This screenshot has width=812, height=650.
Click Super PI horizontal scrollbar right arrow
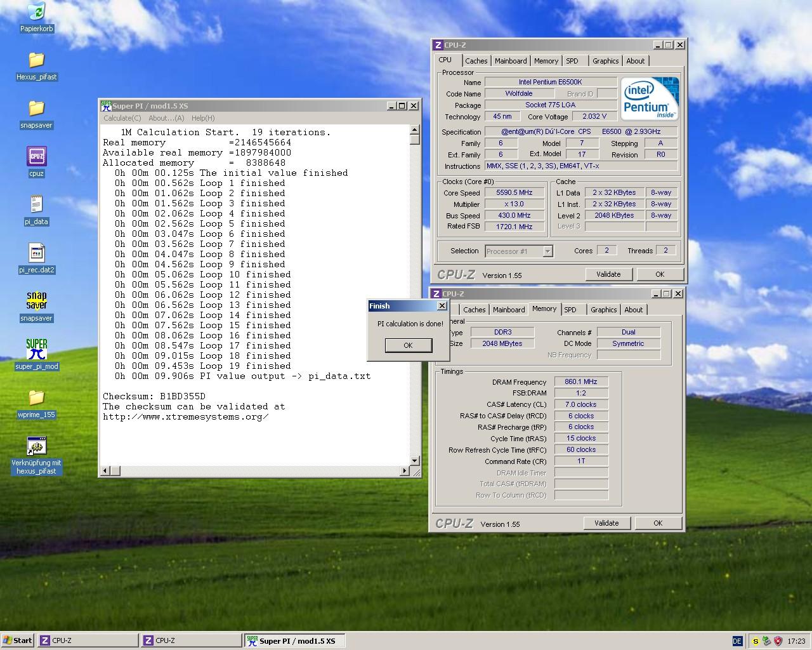[x=405, y=471]
